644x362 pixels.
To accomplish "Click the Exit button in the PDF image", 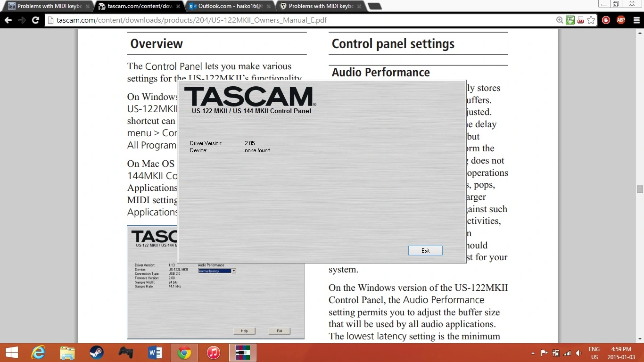I will [279, 331].
